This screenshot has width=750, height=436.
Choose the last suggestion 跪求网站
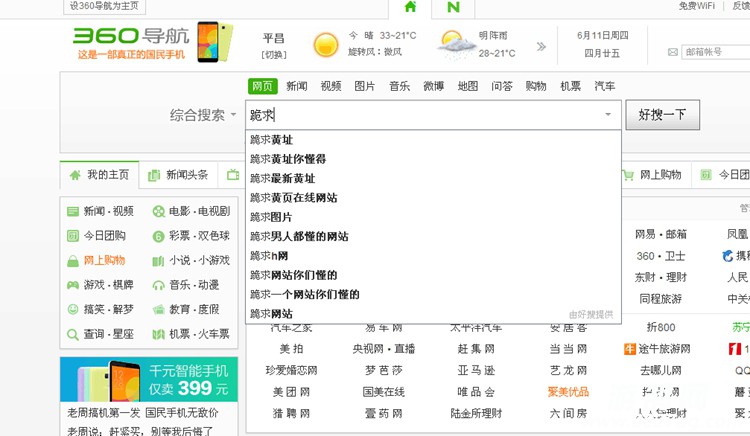(x=433, y=314)
